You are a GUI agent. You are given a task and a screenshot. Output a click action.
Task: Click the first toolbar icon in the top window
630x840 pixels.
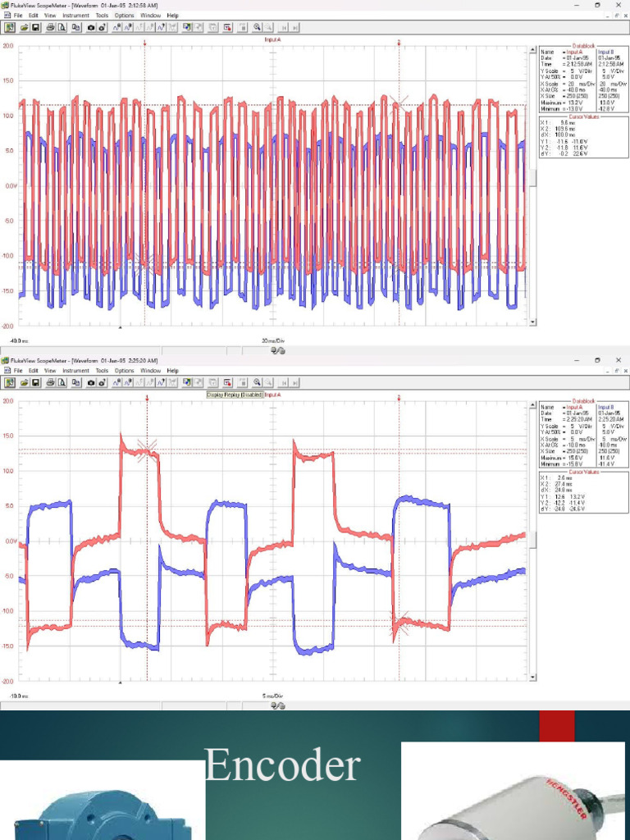click(11, 27)
